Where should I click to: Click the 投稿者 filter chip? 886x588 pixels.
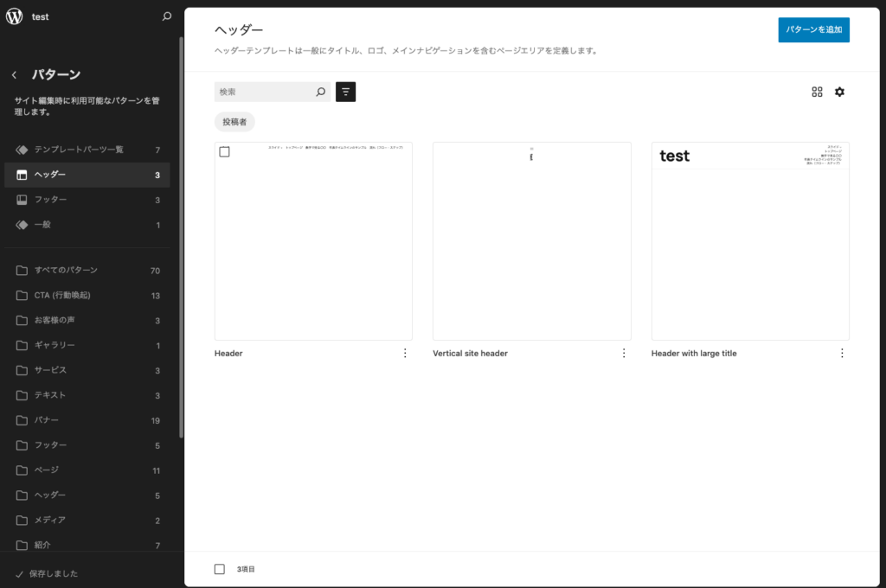234,122
